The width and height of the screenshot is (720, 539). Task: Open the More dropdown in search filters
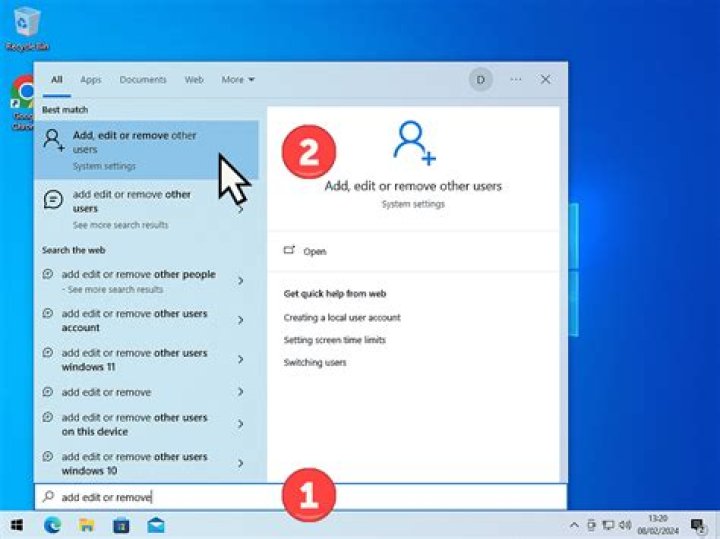238,80
